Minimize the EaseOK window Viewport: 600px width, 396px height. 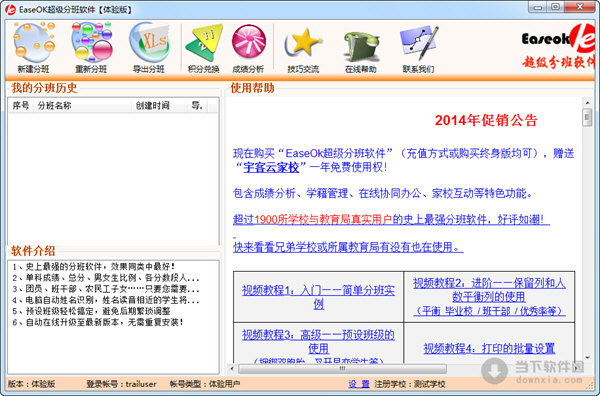click(x=538, y=7)
